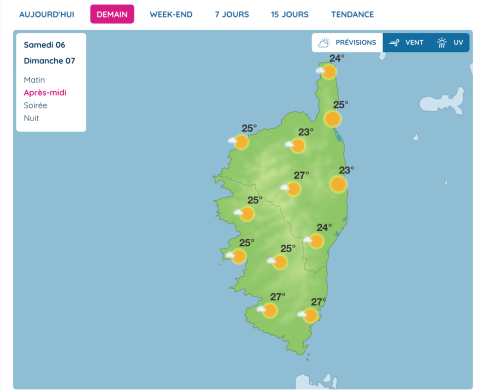
Task: Select the DEMAIN tab
Action: click(112, 14)
